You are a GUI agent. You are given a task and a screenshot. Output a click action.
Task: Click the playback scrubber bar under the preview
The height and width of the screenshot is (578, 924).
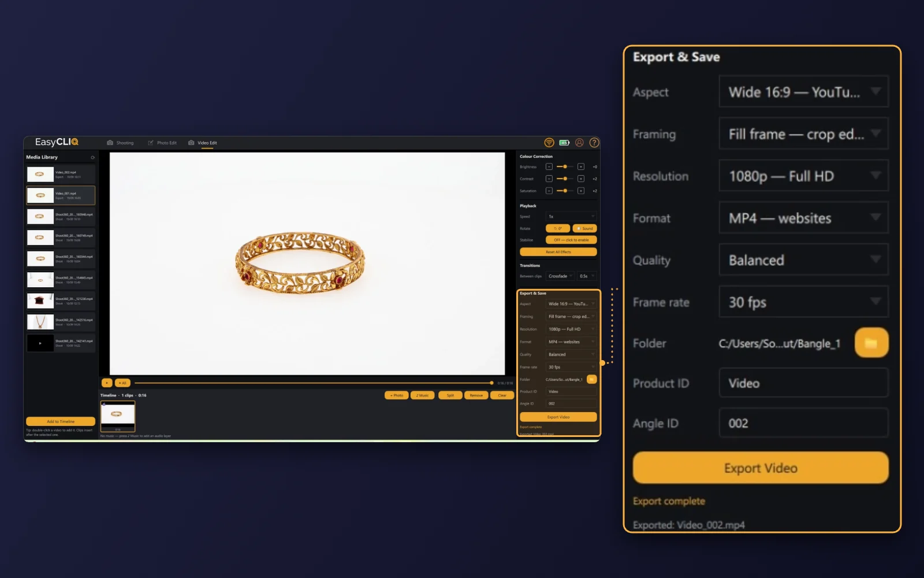(x=313, y=383)
